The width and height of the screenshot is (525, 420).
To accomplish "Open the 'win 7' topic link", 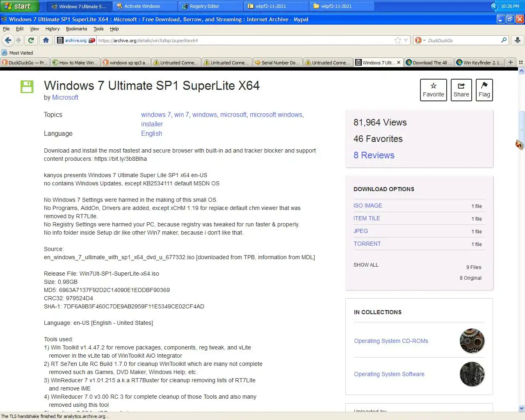I will click(x=181, y=115).
